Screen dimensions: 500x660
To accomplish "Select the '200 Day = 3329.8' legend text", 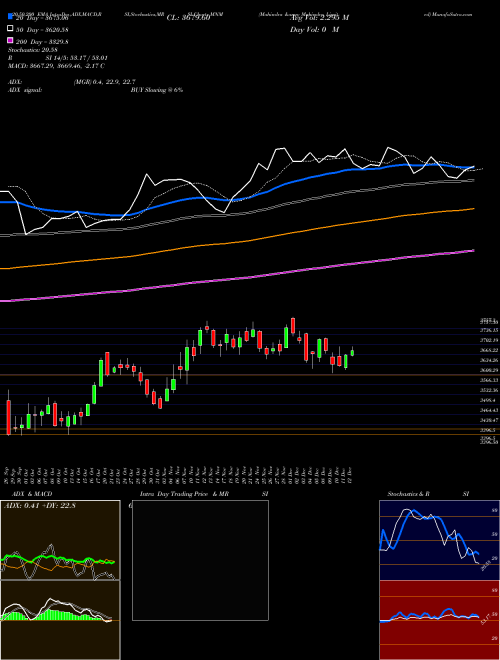I will pyautogui.click(x=42, y=42).
